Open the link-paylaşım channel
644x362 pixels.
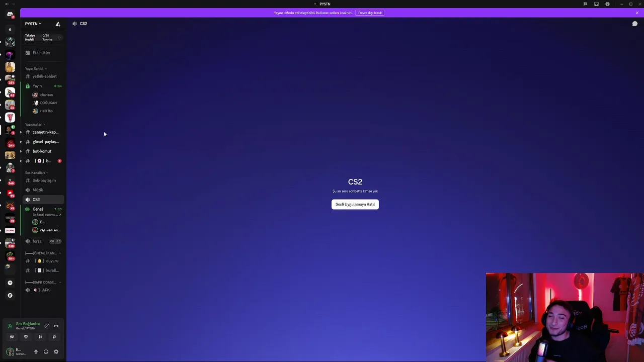point(43,180)
